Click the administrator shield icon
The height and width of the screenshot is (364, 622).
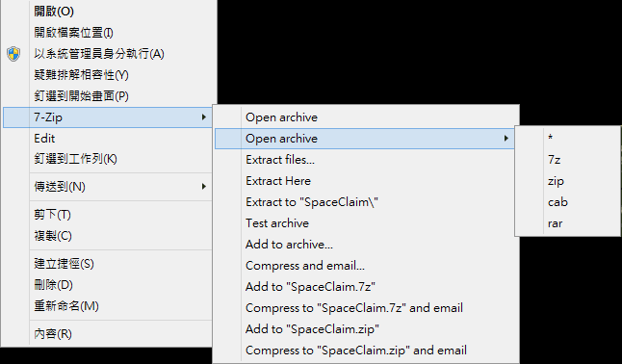click(13, 54)
